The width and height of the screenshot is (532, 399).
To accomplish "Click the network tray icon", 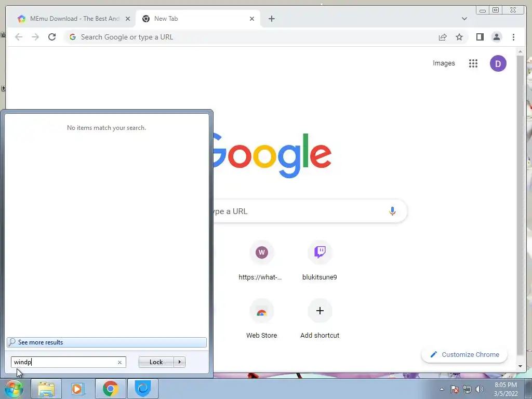I will 467,389.
